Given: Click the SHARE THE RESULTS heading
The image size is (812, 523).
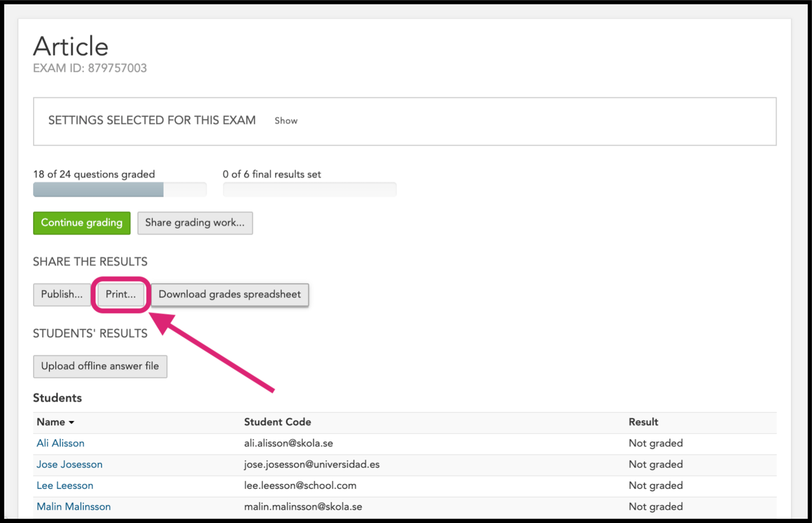Looking at the screenshot, I should [x=90, y=262].
